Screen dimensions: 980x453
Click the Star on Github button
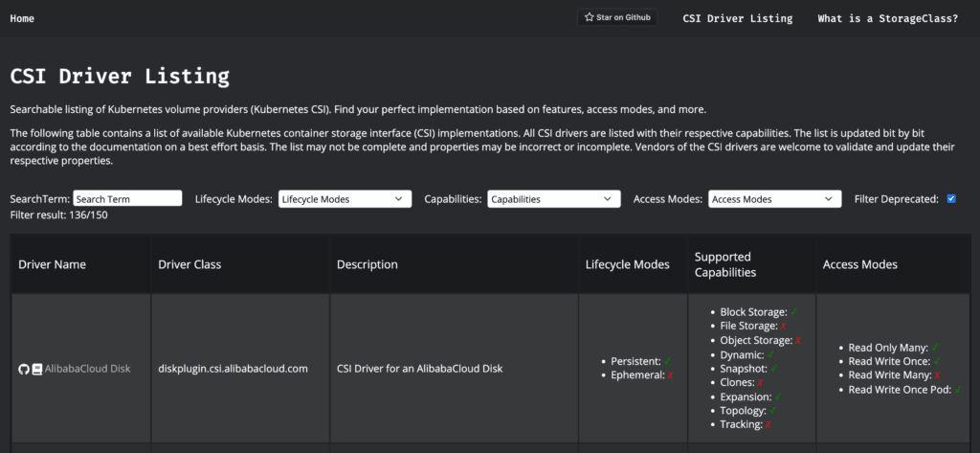(x=618, y=17)
